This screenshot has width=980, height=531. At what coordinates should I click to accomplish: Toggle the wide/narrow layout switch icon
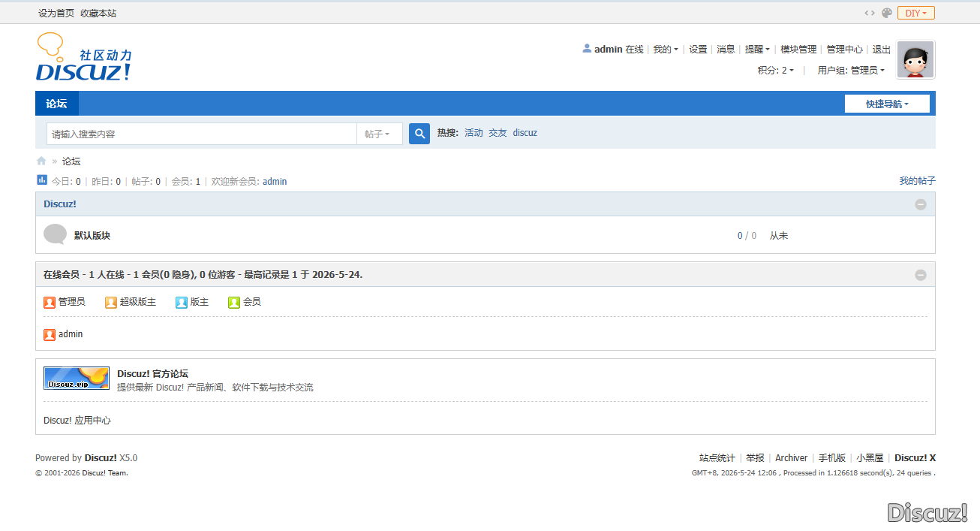point(870,13)
